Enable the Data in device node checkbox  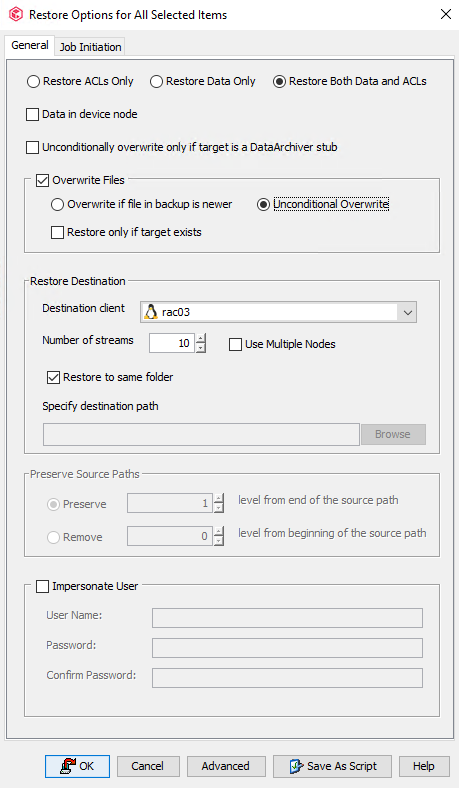tap(33, 115)
